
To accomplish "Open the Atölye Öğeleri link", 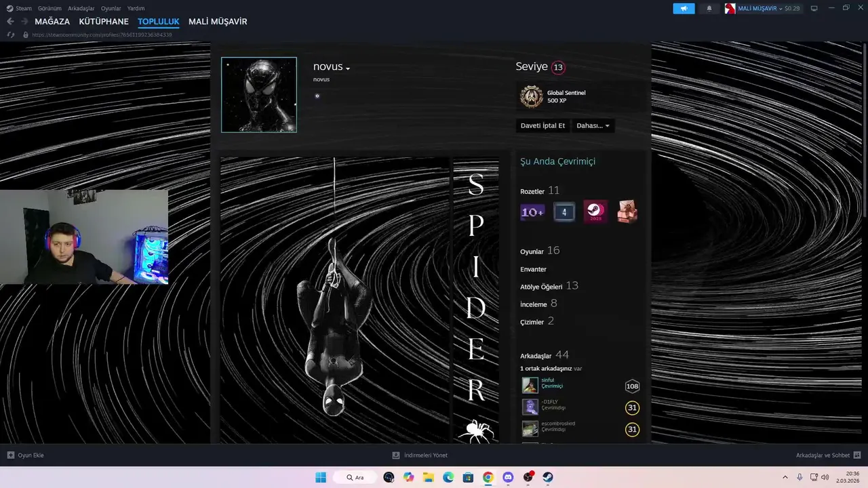I will pyautogui.click(x=541, y=287).
